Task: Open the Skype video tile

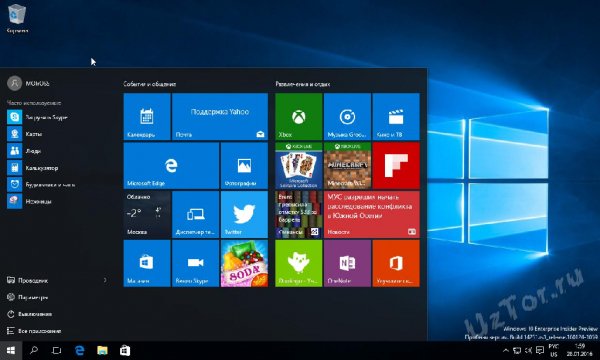Action: pyautogui.click(x=196, y=264)
